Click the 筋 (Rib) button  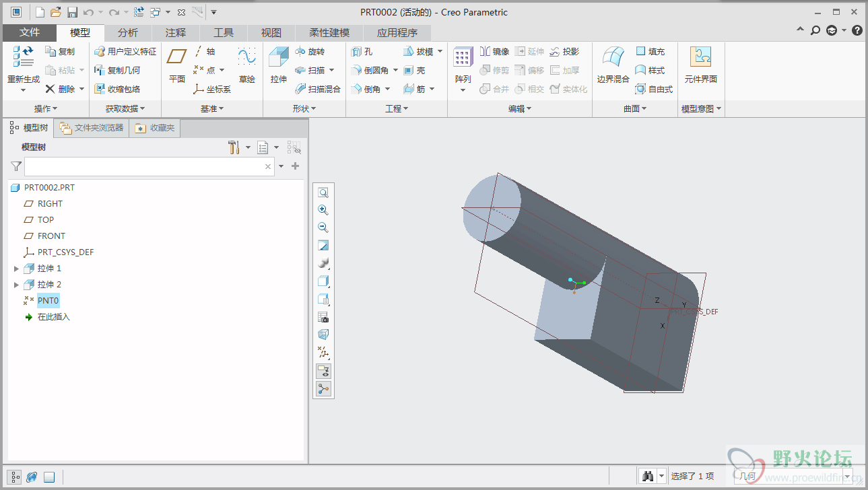pos(414,89)
